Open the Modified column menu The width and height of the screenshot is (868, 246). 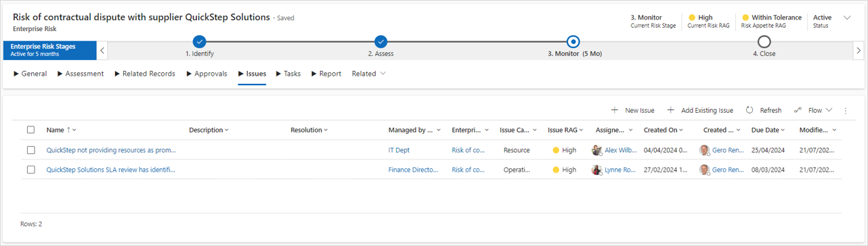(818, 130)
